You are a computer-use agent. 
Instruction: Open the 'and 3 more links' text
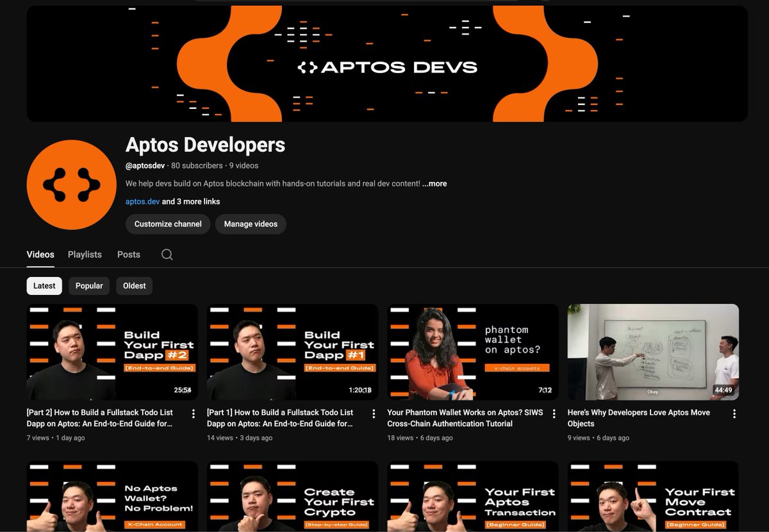191,201
